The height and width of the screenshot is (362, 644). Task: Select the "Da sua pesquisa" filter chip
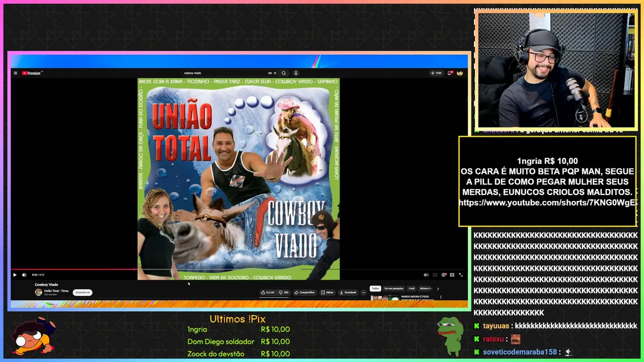[x=394, y=289]
